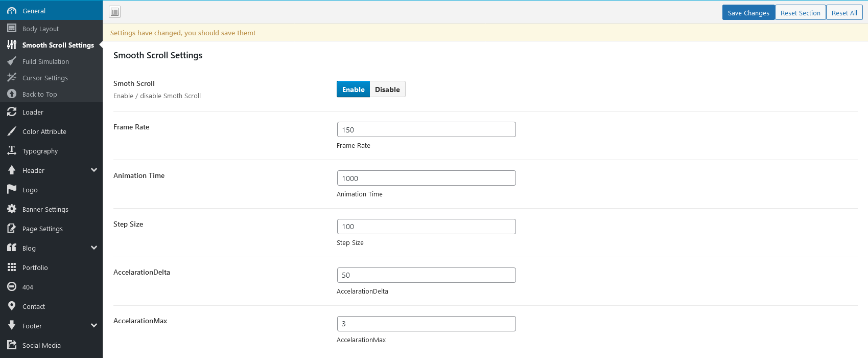Click the Body Layout icon

(x=12, y=28)
